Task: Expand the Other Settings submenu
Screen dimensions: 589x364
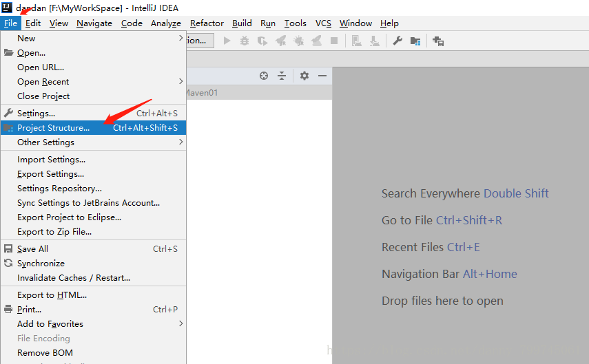Action: [x=93, y=142]
